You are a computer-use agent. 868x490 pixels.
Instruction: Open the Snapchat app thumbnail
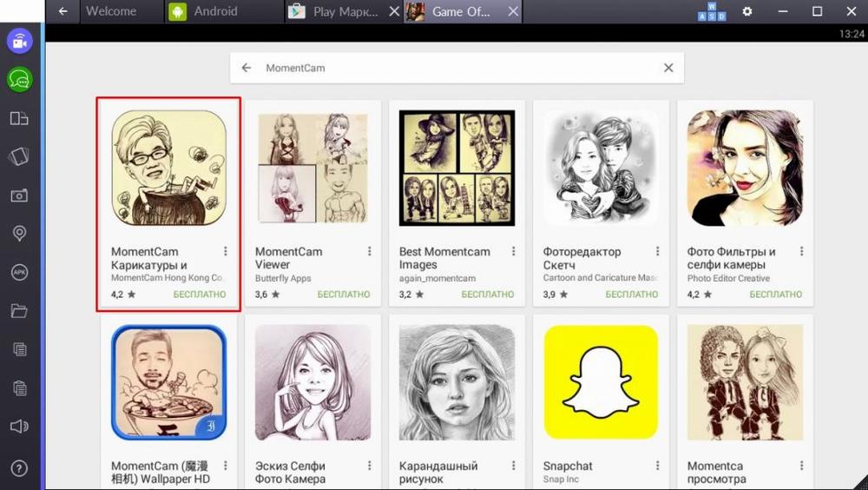click(601, 382)
